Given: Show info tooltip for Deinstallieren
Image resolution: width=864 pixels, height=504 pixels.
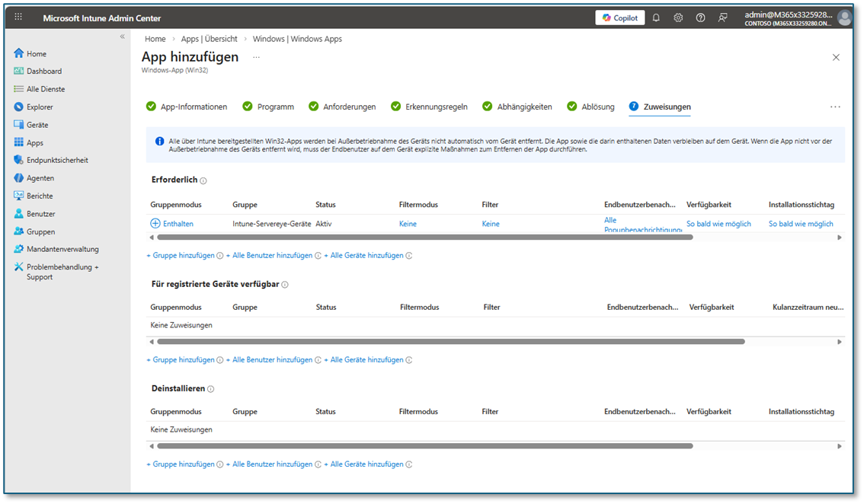Looking at the screenshot, I should pos(210,389).
